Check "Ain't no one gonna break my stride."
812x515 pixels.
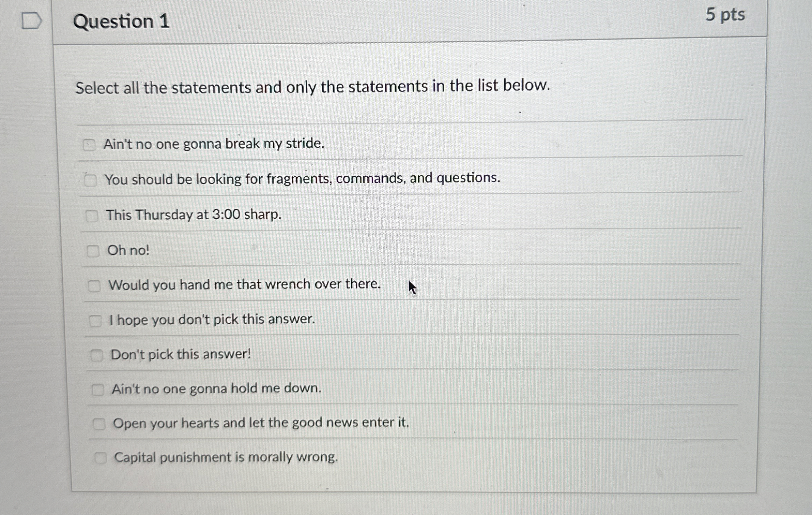[x=89, y=145]
